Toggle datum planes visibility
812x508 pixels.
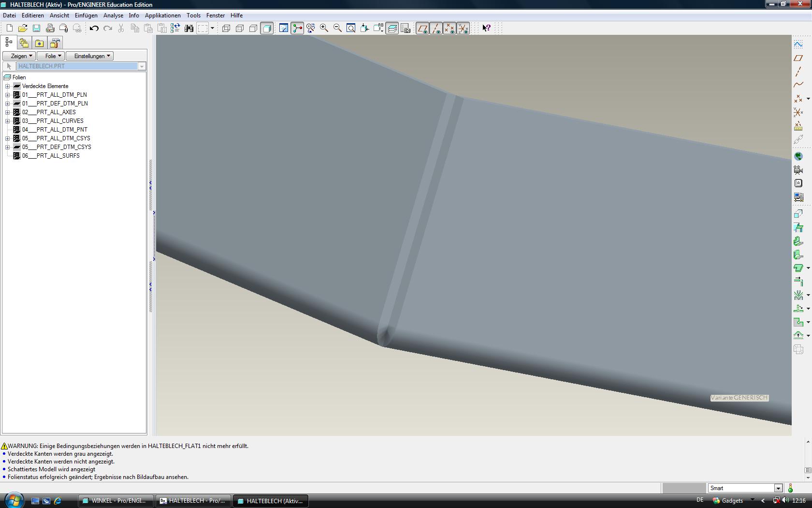(x=422, y=29)
